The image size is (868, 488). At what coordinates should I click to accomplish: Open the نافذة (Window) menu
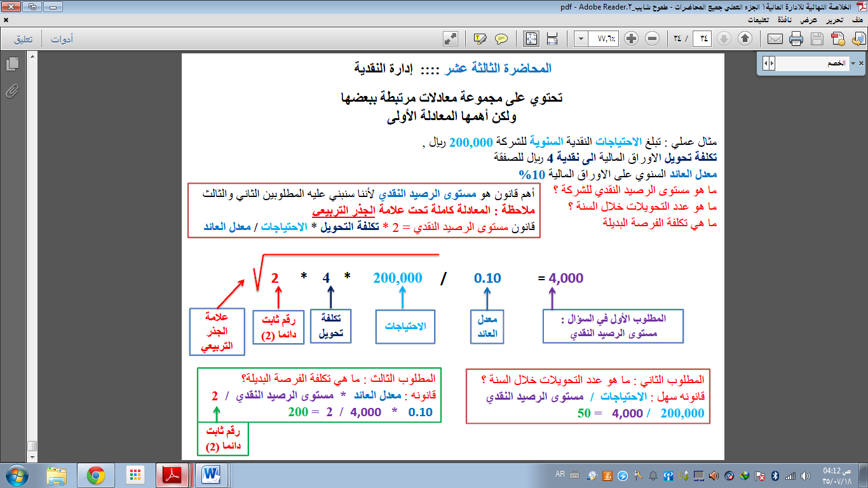tap(785, 20)
